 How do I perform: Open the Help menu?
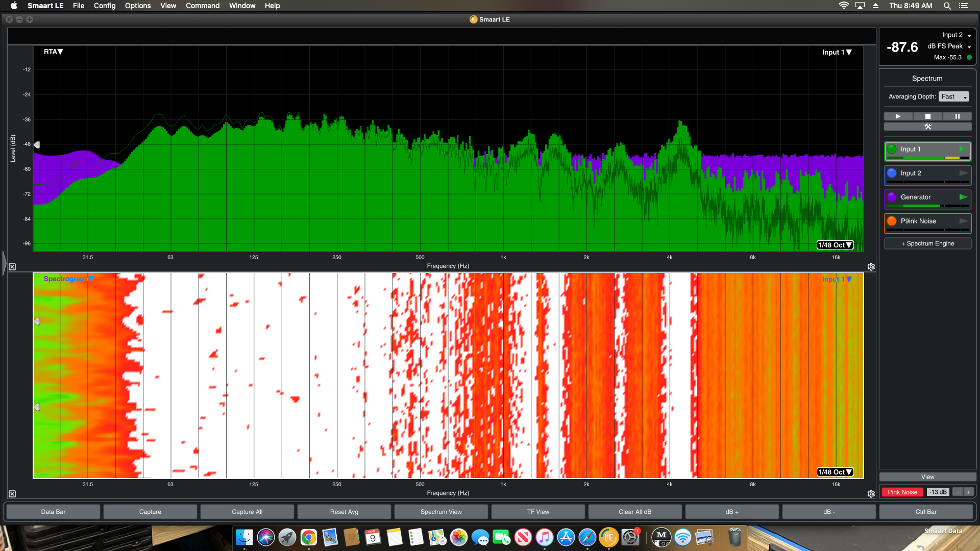click(x=272, y=6)
